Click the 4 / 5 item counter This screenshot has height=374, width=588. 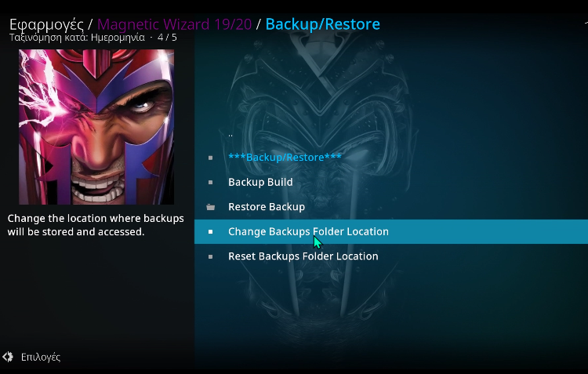click(167, 38)
